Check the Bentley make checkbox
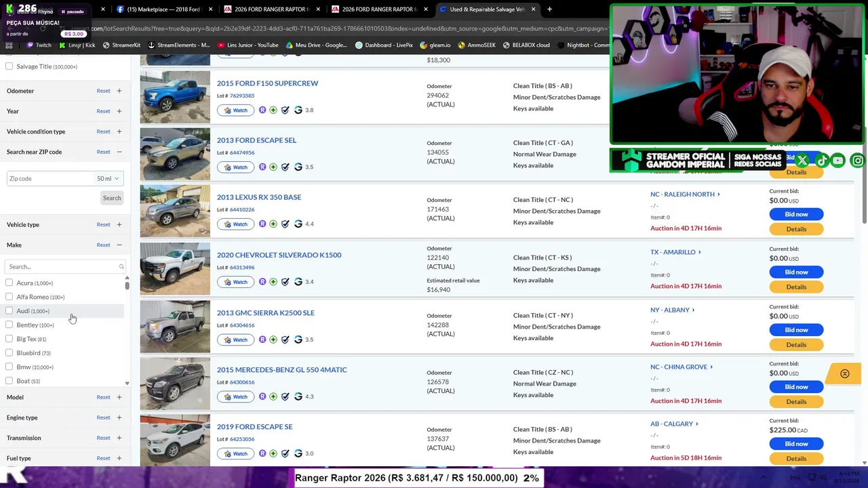 [x=9, y=325]
